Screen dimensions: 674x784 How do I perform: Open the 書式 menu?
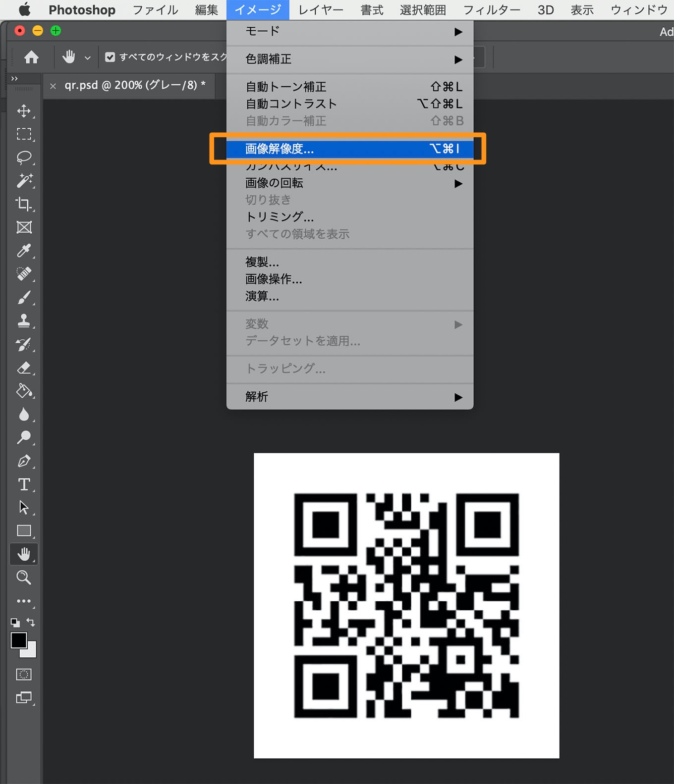(372, 10)
